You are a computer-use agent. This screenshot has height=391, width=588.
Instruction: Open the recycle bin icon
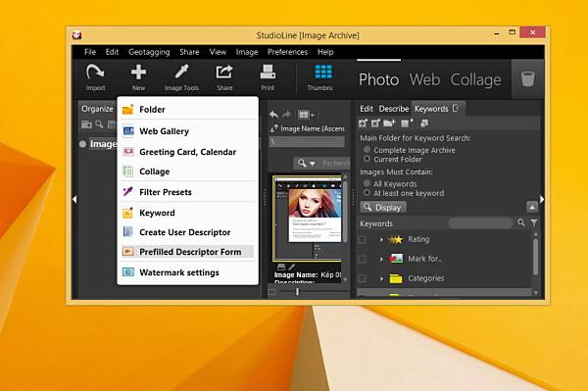pos(527,78)
